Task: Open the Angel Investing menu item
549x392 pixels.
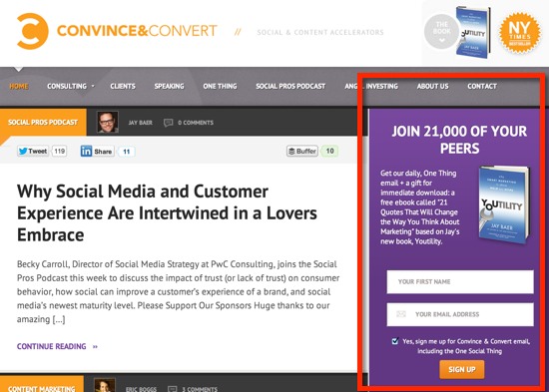Action: 371,86
